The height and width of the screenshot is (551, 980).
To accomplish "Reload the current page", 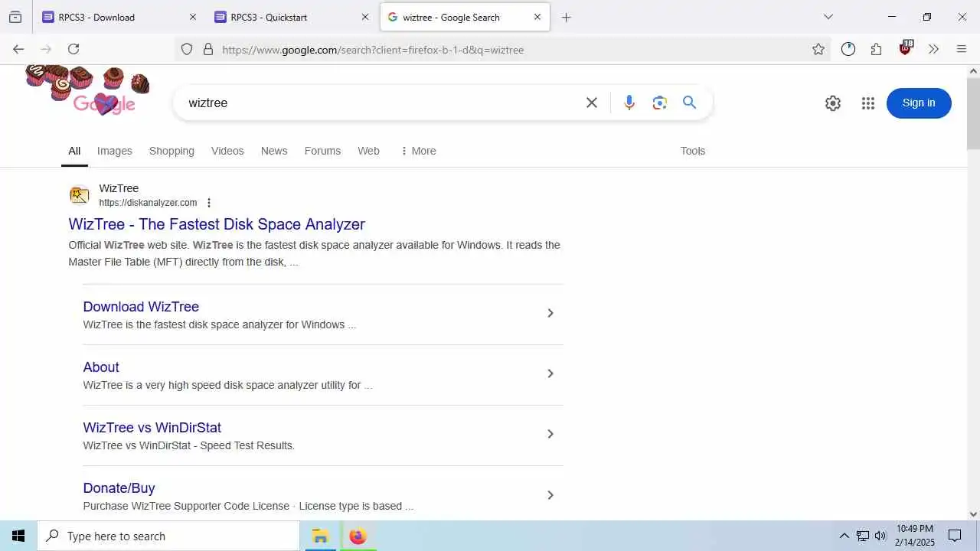I will click(73, 49).
